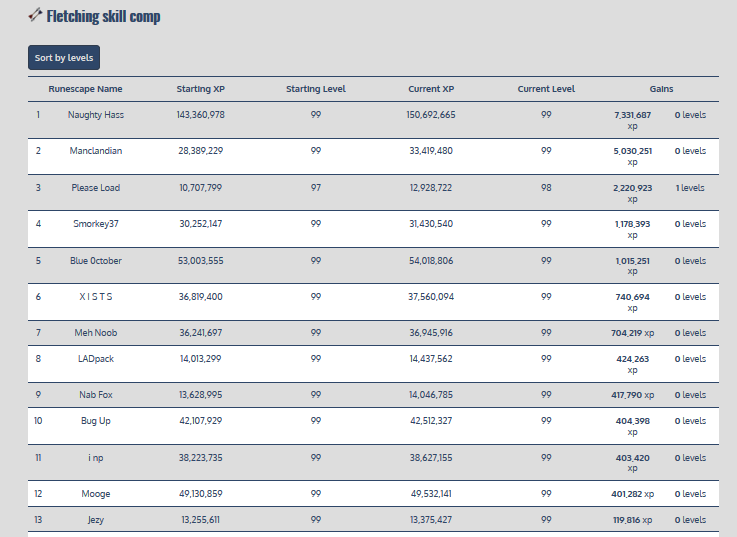Screen dimensions: 737x537
Task: Click the Gains column header
Action: pos(661,89)
